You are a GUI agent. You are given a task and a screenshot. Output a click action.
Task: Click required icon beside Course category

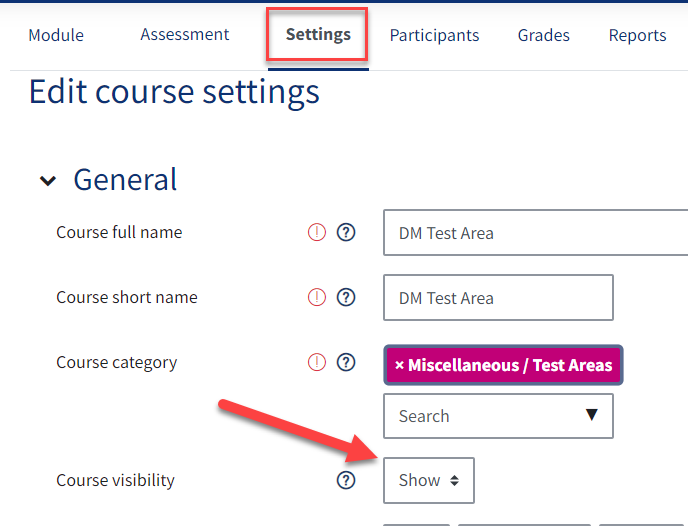[x=317, y=362]
